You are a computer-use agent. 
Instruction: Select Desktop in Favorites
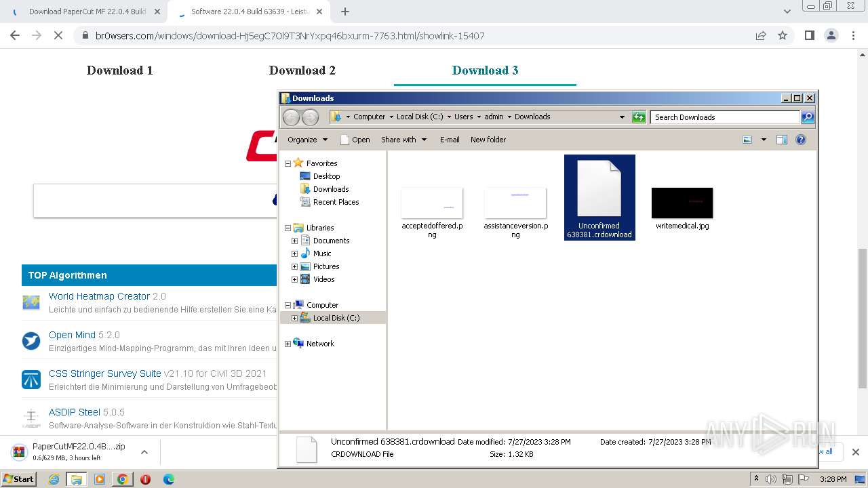pos(319,176)
